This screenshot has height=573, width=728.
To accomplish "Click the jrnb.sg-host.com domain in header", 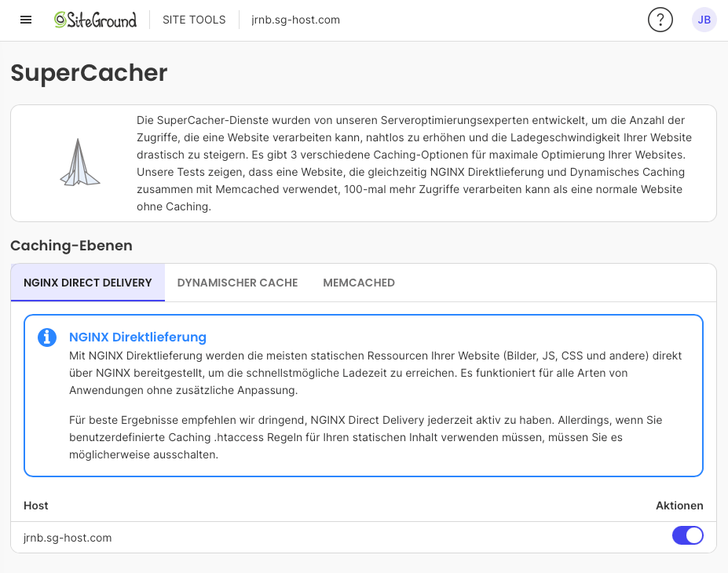I will pos(295,20).
